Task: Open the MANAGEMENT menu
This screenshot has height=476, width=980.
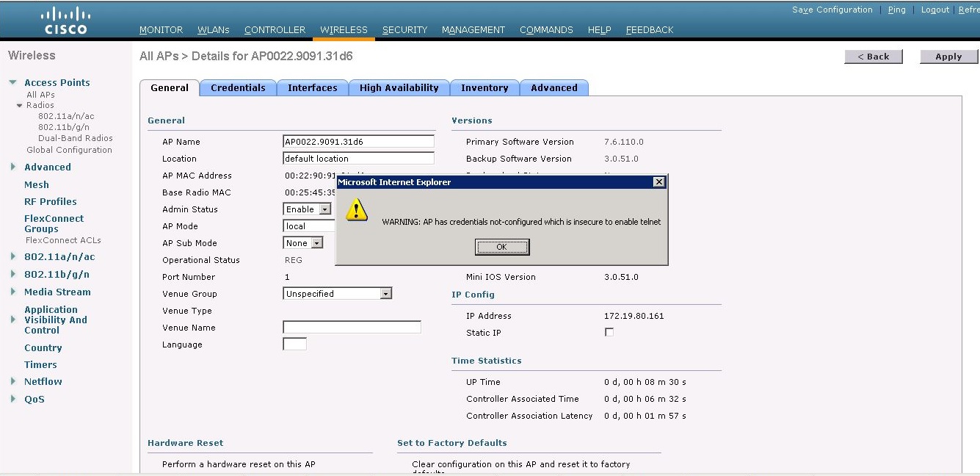Action: (473, 30)
